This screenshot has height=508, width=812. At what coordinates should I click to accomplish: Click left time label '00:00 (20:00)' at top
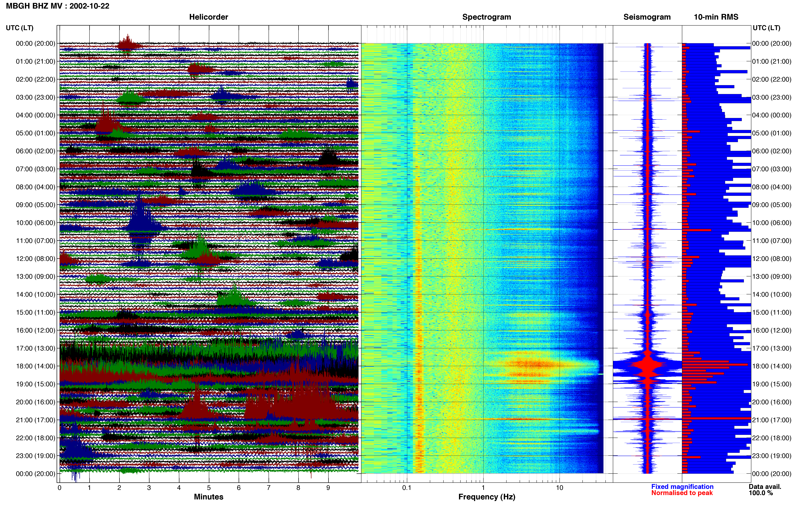(36, 43)
